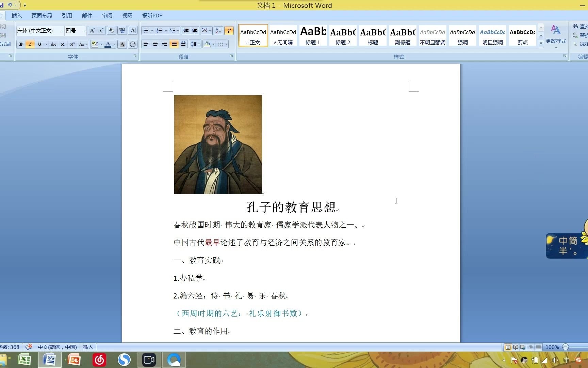Open NetEase Music from taskbar

click(x=99, y=360)
